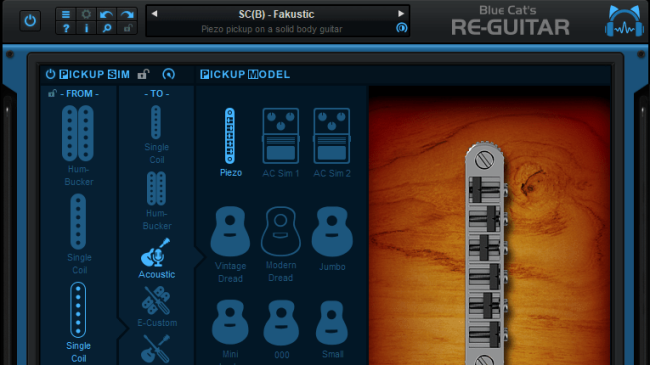Click the Blue Cat headphones logo

tap(624, 21)
